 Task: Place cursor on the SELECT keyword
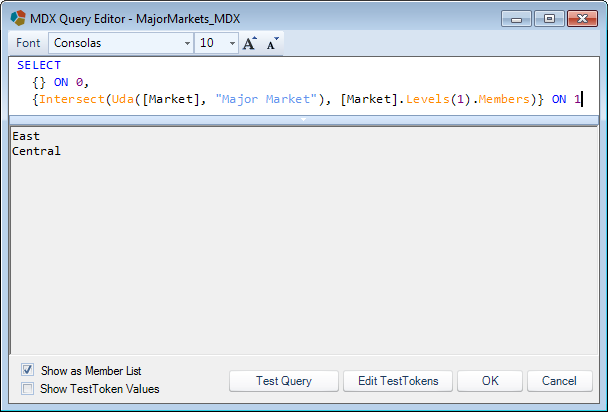39,65
